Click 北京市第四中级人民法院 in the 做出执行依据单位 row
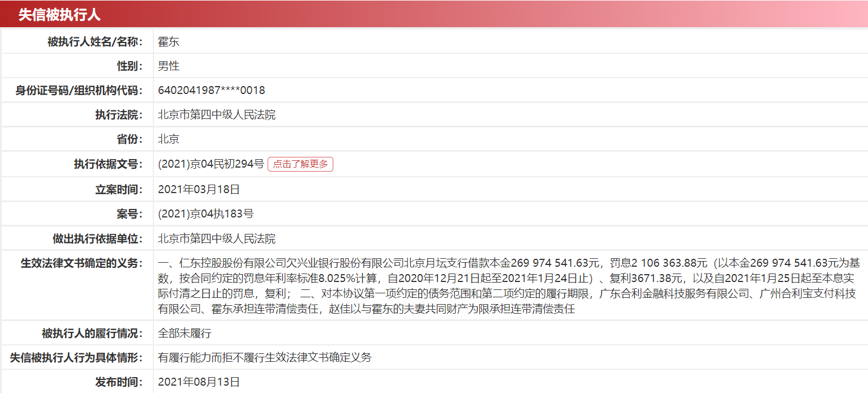 click(217, 238)
